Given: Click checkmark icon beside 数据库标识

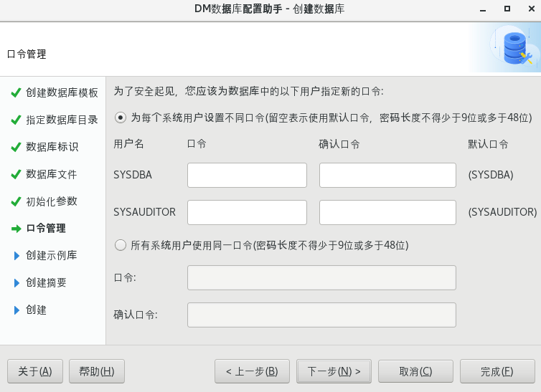Looking at the screenshot, I should tap(16, 147).
